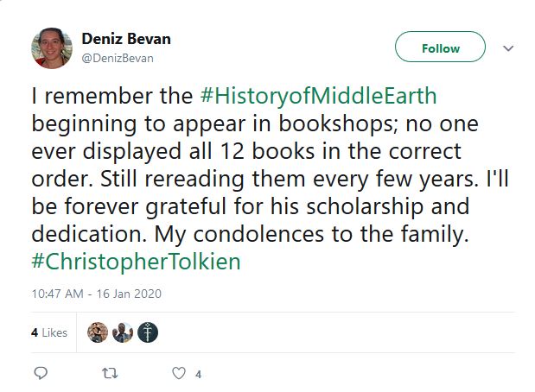The width and height of the screenshot is (535, 392).
Task: Click the Deniz Bevan display name
Action: 125,39
